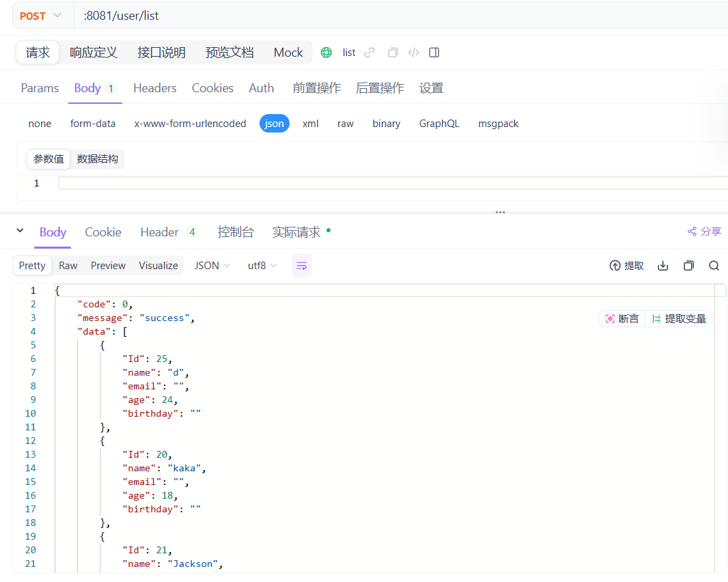Click the duplicate icon beside list
728x582 pixels.
pyautogui.click(x=393, y=53)
